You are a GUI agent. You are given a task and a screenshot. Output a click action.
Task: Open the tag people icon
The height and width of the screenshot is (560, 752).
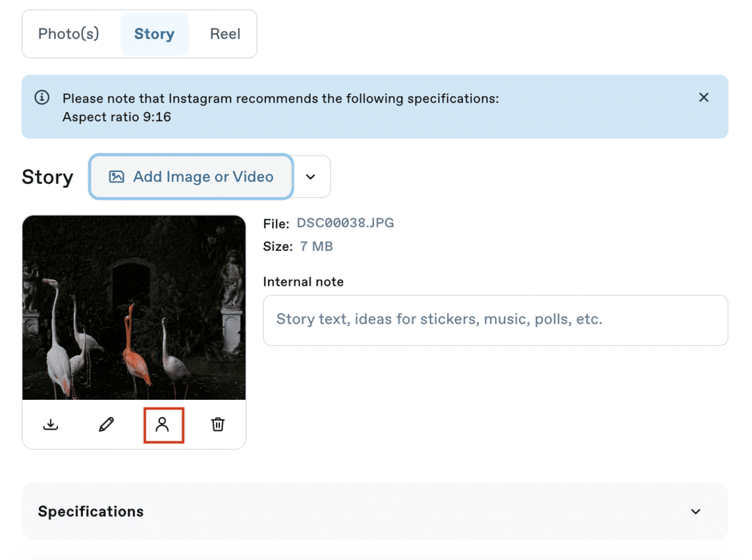(162, 424)
